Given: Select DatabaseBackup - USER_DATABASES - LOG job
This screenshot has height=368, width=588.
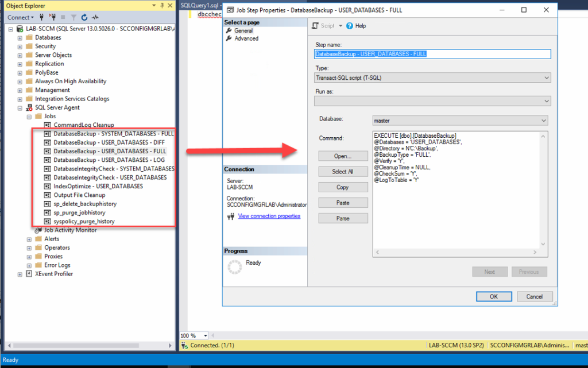Looking at the screenshot, I should click(109, 160).
